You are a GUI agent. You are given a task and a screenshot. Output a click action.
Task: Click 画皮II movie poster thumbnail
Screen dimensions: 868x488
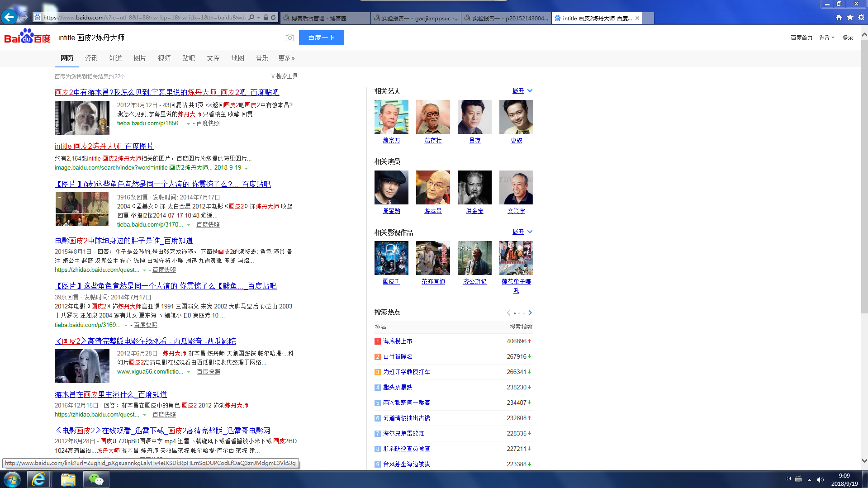pos(391,258)
